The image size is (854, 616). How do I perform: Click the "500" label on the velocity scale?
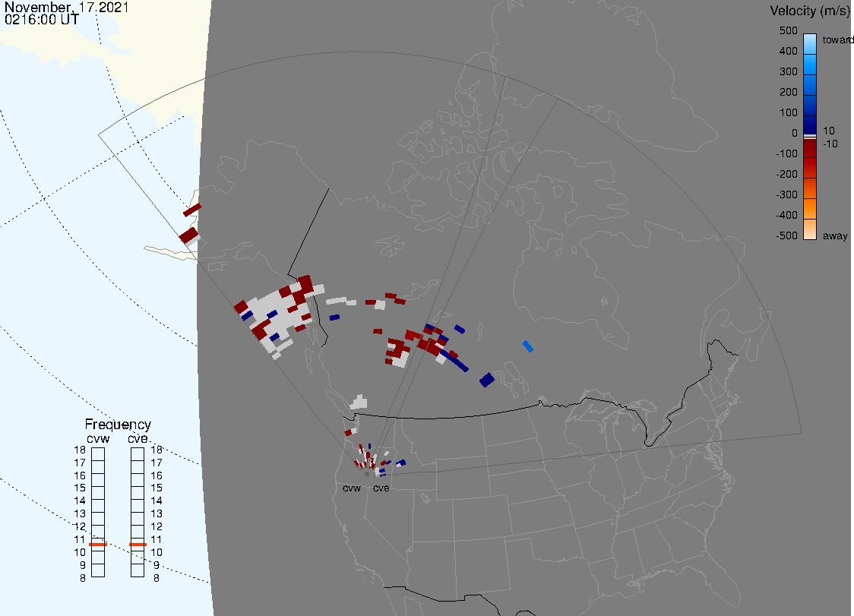[x=788, y=30]
